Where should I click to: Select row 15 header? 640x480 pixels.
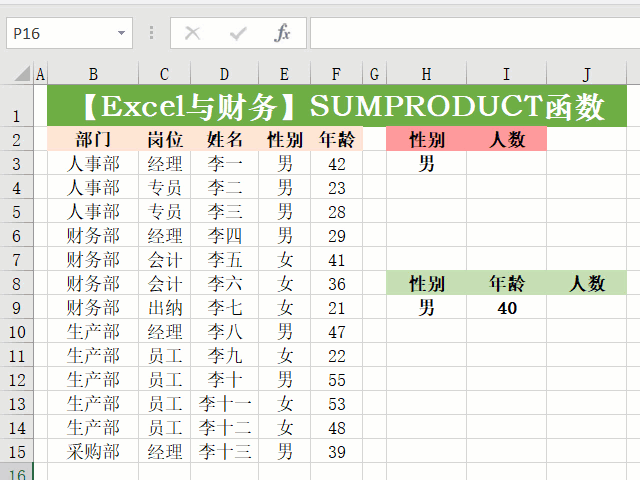click(x=16, y=451)
